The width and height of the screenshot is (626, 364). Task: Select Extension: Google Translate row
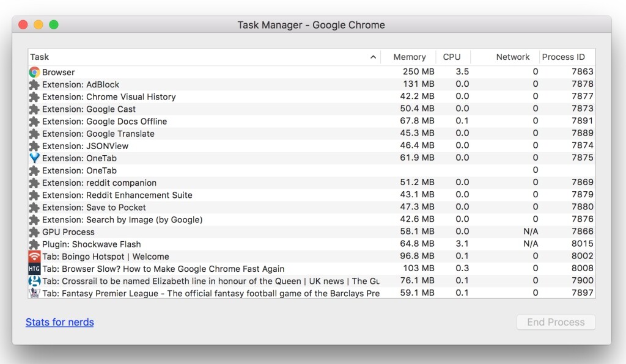311,134
